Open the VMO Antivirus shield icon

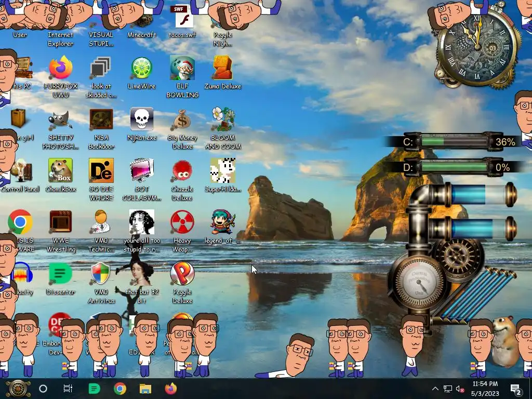[x=101, y=273]
